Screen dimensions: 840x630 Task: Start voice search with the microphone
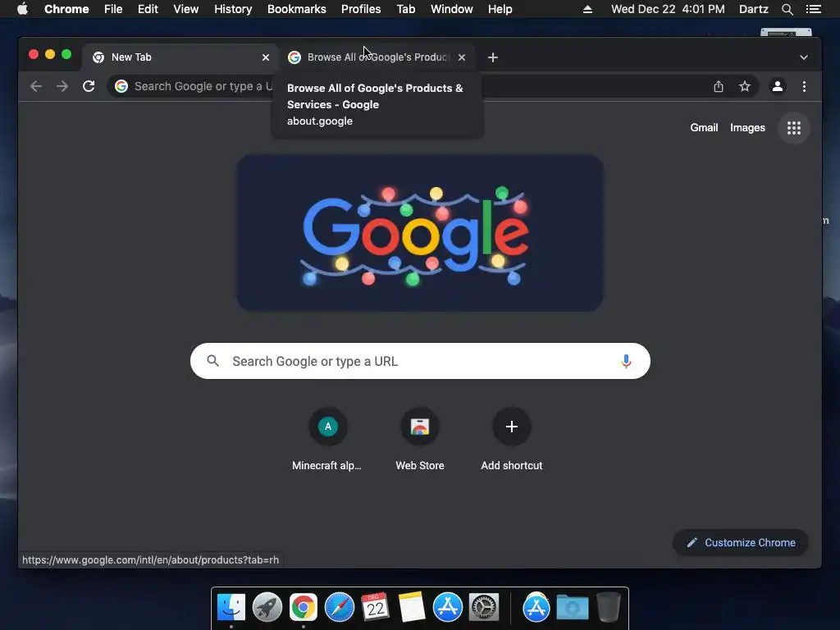tap(626, 361)
